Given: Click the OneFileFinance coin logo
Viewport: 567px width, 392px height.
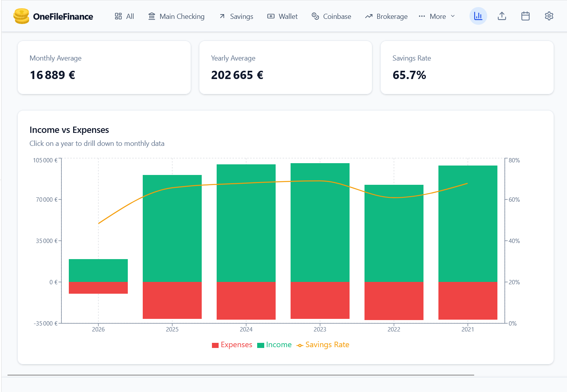Looking at the screenshot, I should click(21, 16).
